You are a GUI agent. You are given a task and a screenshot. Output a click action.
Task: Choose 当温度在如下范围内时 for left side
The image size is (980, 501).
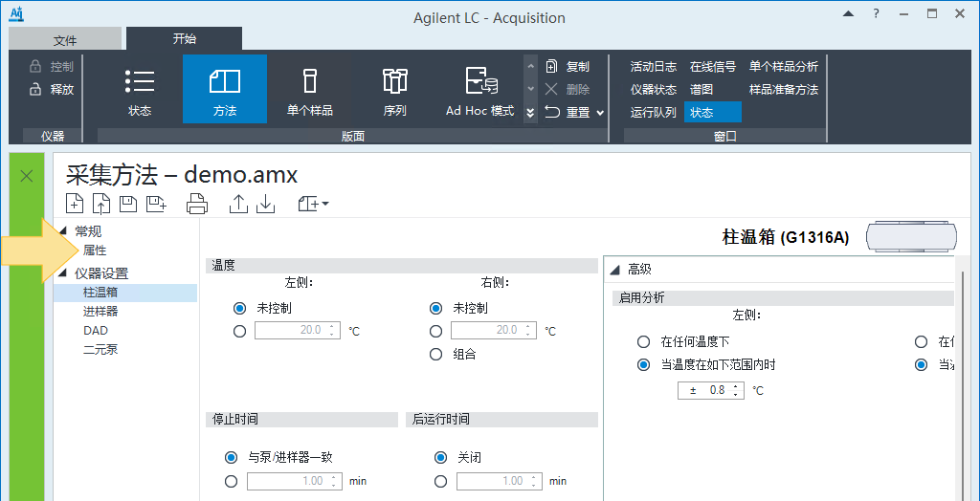pos(643,365)
